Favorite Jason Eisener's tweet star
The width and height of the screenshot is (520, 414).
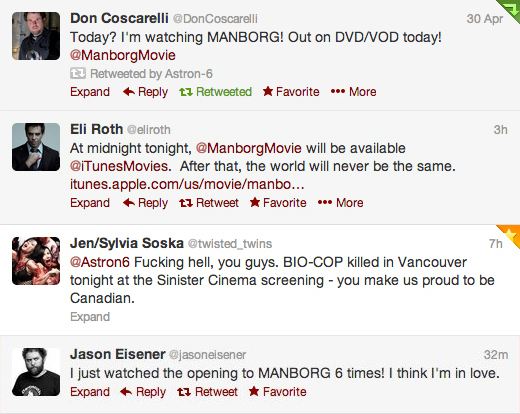254,391
